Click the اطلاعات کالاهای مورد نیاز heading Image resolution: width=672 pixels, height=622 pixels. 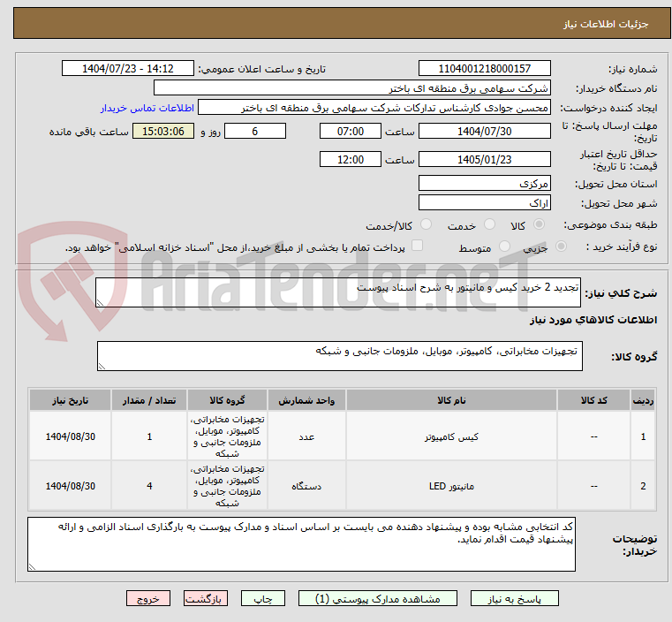[x=593, y=320]
